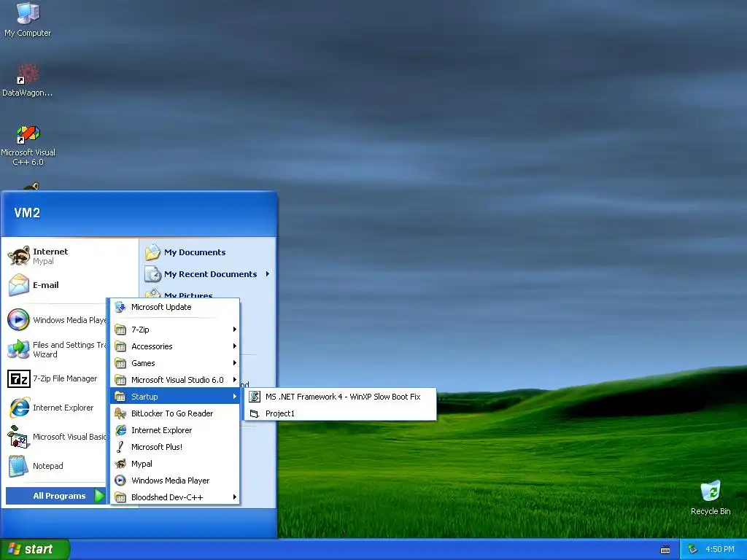Select the DataWagon desktop shortcut icon
The height and width of the screenshot is (560, 747).
[x=28, y=80]
